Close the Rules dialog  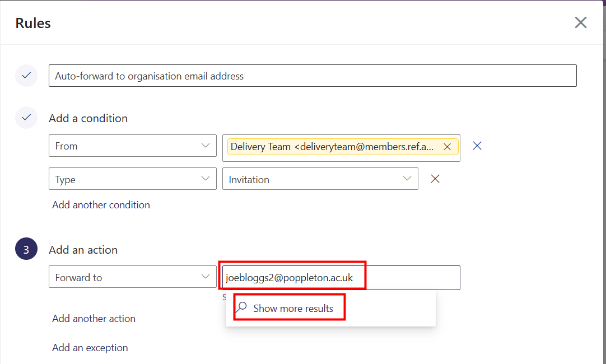click(580, 22)
